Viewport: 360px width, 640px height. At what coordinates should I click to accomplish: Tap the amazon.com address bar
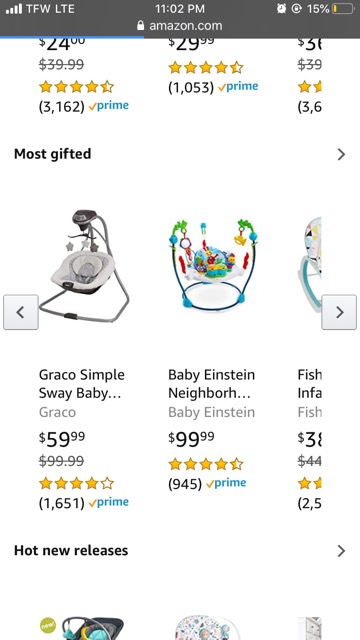click(180, 26)
